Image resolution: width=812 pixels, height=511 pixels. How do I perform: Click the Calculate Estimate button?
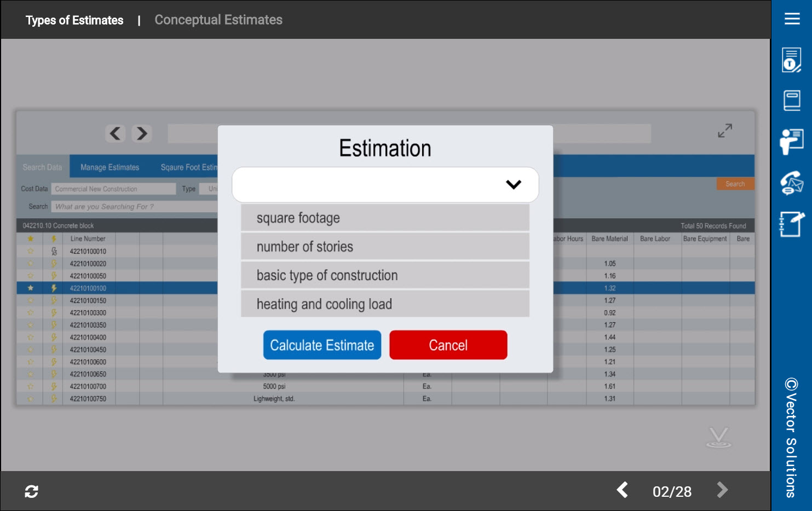tap(322, 345)
